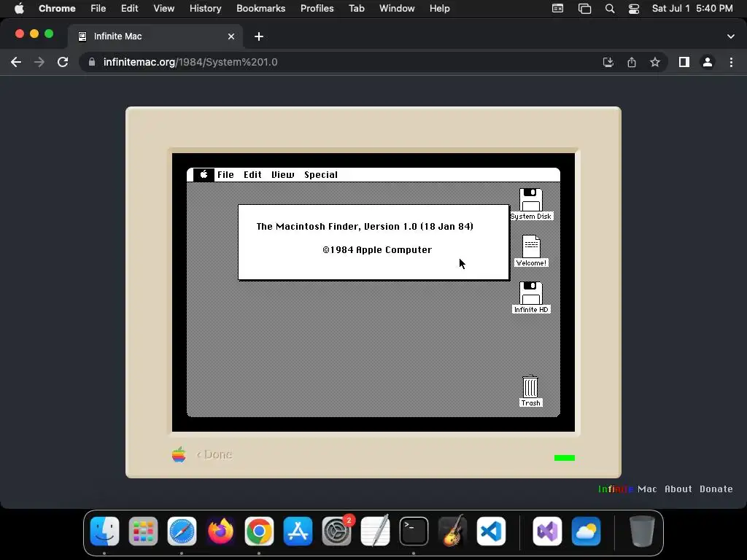Screen dimensions: 747x560
Task: Dismiss the Macintosh Finder version dialog
Action: click(373, 242)
